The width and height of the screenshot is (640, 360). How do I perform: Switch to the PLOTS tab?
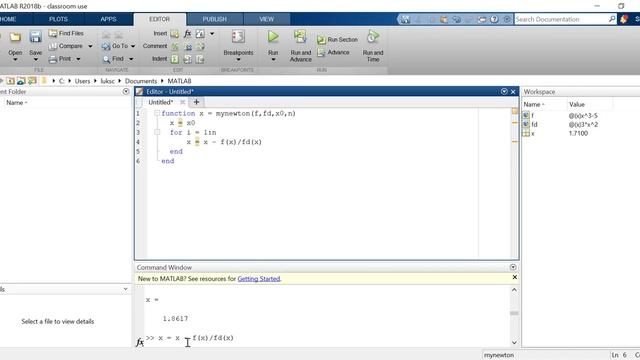click(x=58, y=19)
